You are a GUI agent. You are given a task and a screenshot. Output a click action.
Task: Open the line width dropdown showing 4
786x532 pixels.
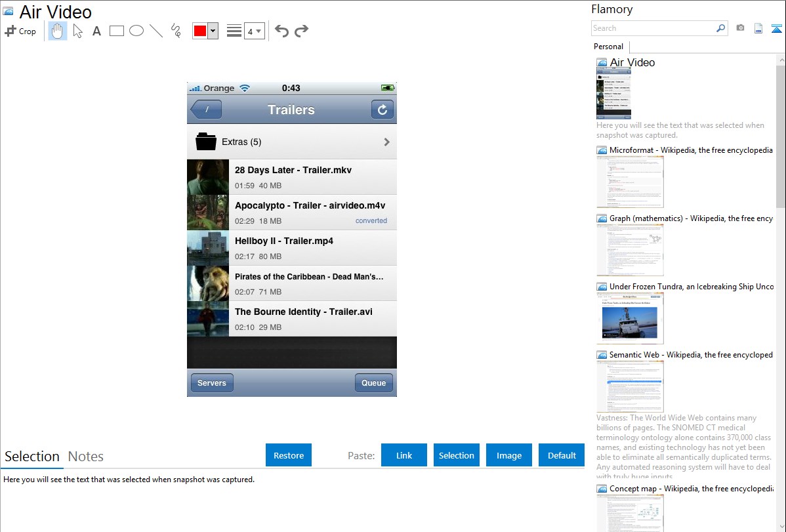(255, 31)
